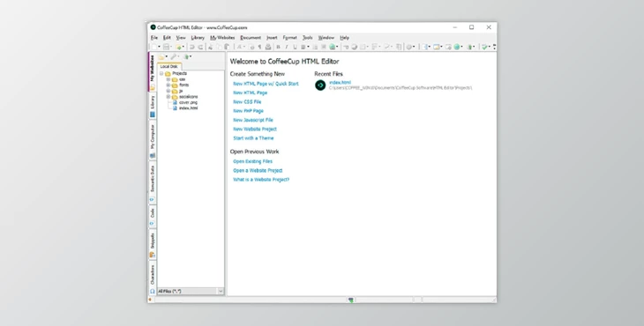Image resolution: width=644 pixels, height=326 pixels.
Task: Select the Library side tab
Action: (x=153, y=106)
